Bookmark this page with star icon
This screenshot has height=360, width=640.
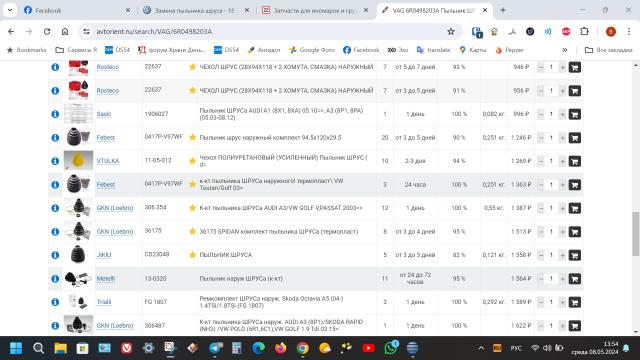click(x=451, y=31)
